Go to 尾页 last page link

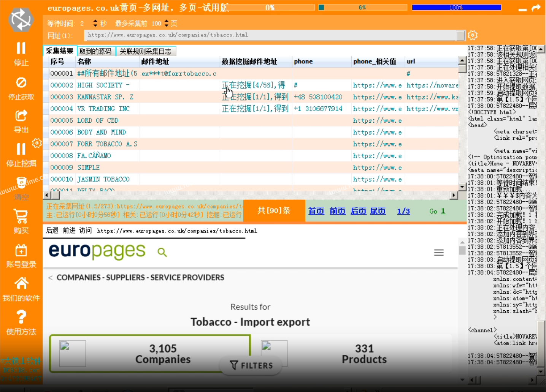click(378, 211)
